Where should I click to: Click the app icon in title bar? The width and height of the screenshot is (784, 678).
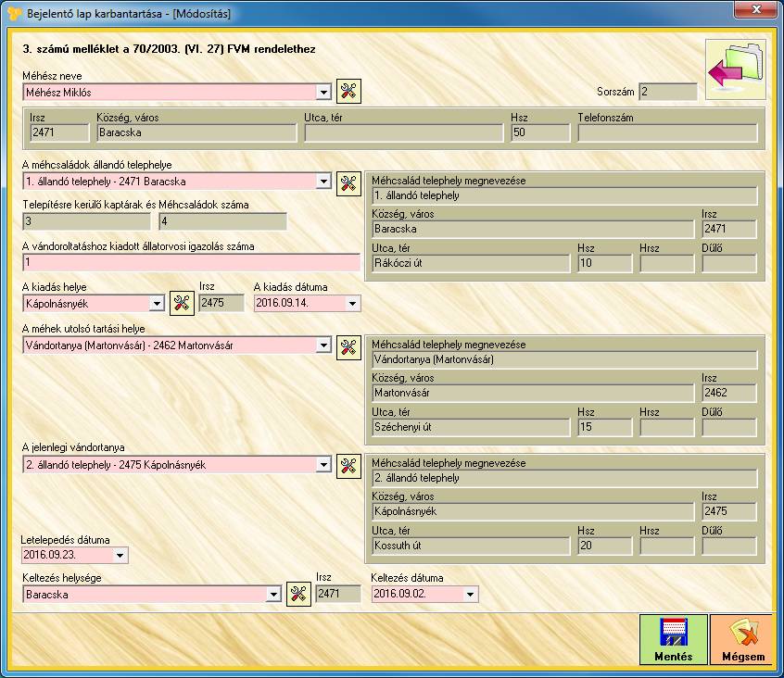[x=13, y=14]
